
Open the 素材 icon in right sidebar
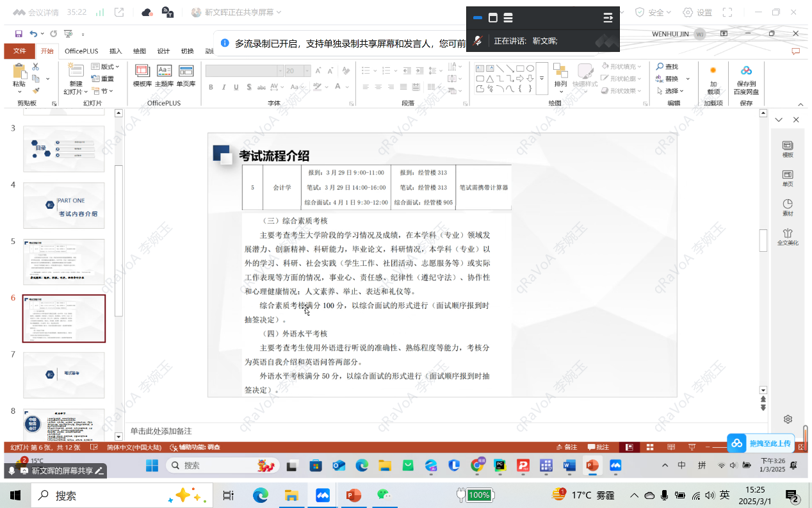(788, 204)
